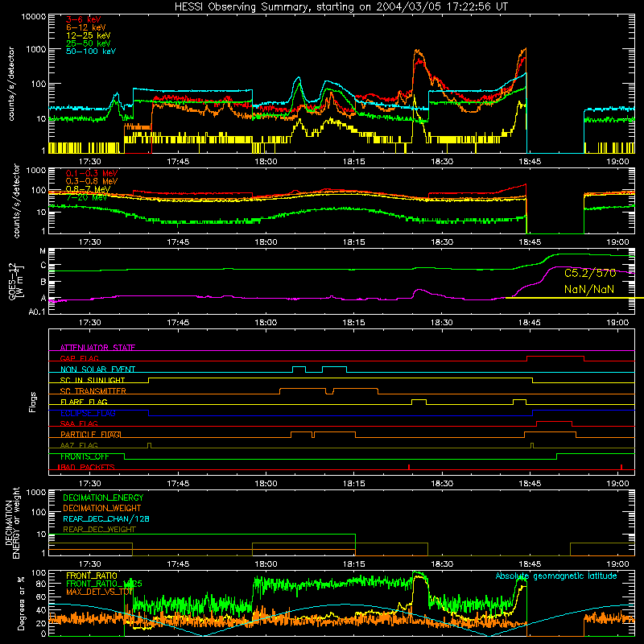Click the 0.8-7 MeV legend label
Viewport: 644px width, 644px height.
click(88, 189)
